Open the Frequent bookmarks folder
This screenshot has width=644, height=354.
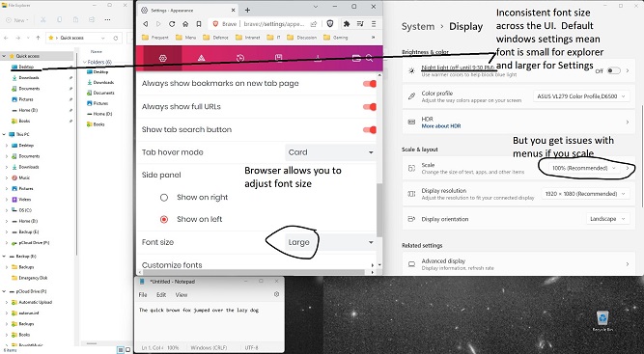[154, 38]
